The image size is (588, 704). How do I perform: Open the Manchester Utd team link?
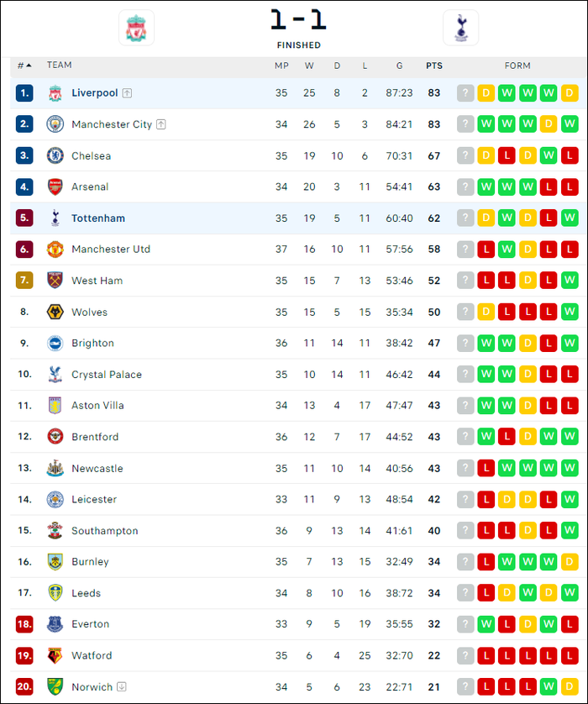[111, 250]
